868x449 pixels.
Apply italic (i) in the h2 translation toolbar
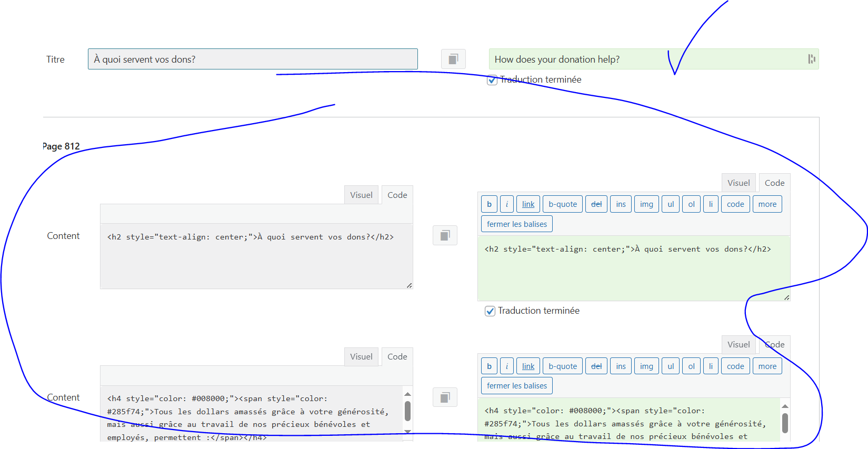507,204
